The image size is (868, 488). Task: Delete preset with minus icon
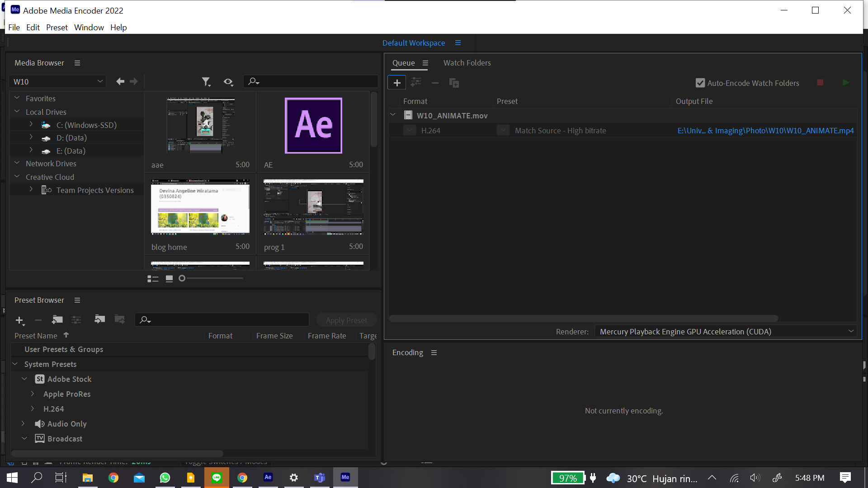(38, 320)
